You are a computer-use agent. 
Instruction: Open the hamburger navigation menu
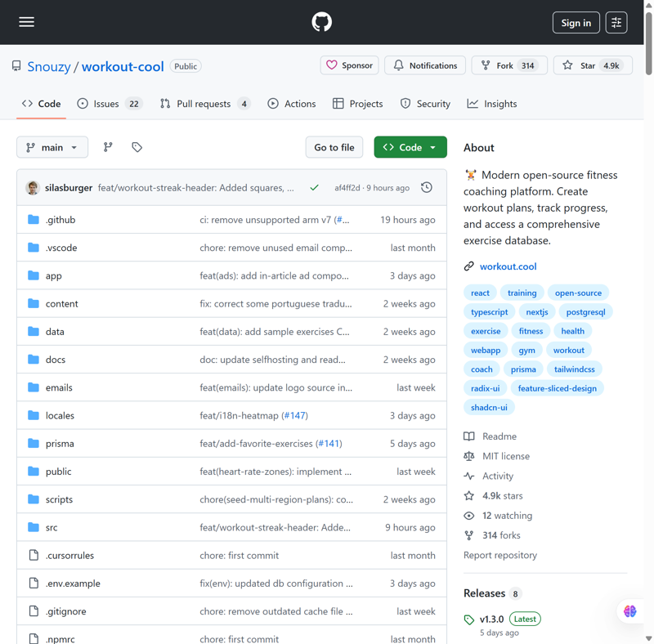pos(27,22)
